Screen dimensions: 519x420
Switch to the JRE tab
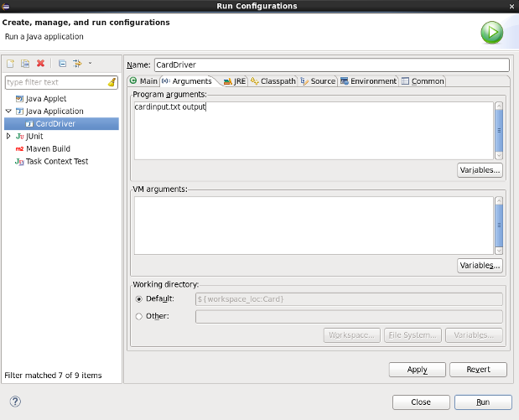pyautogui.click(x=235, y=81)
